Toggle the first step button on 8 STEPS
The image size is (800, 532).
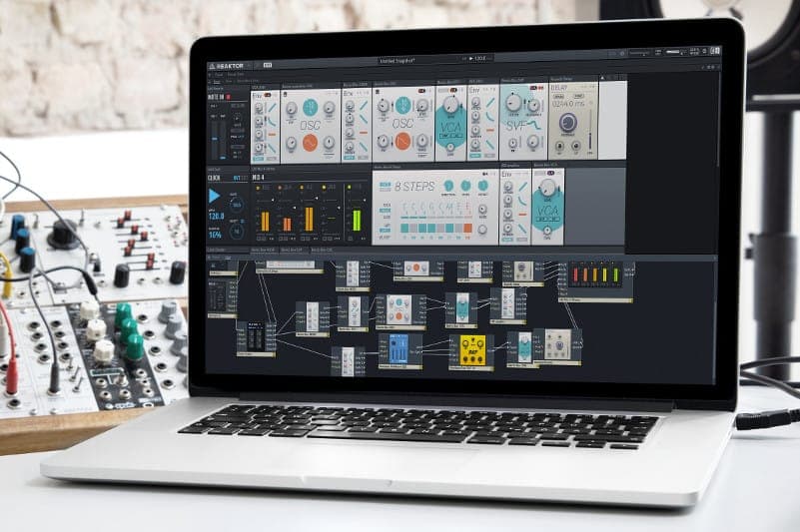[404, 228]
